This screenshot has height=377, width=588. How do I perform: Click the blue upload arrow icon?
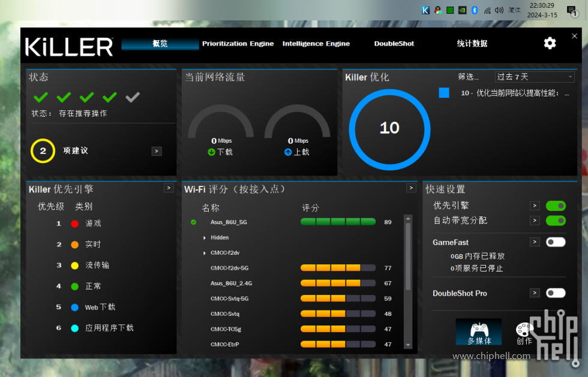point(288,152)
